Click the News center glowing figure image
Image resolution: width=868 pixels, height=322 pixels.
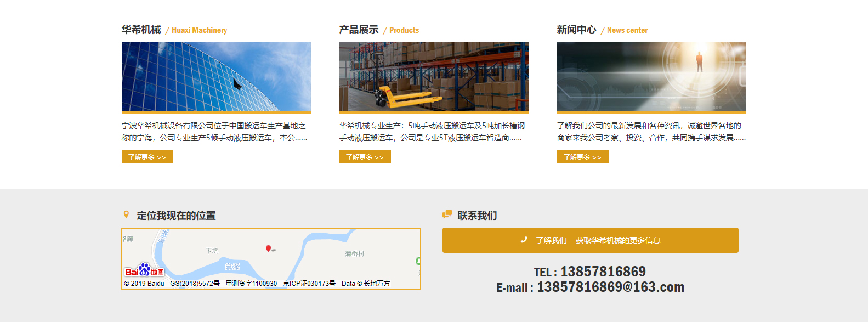[651, 77]
